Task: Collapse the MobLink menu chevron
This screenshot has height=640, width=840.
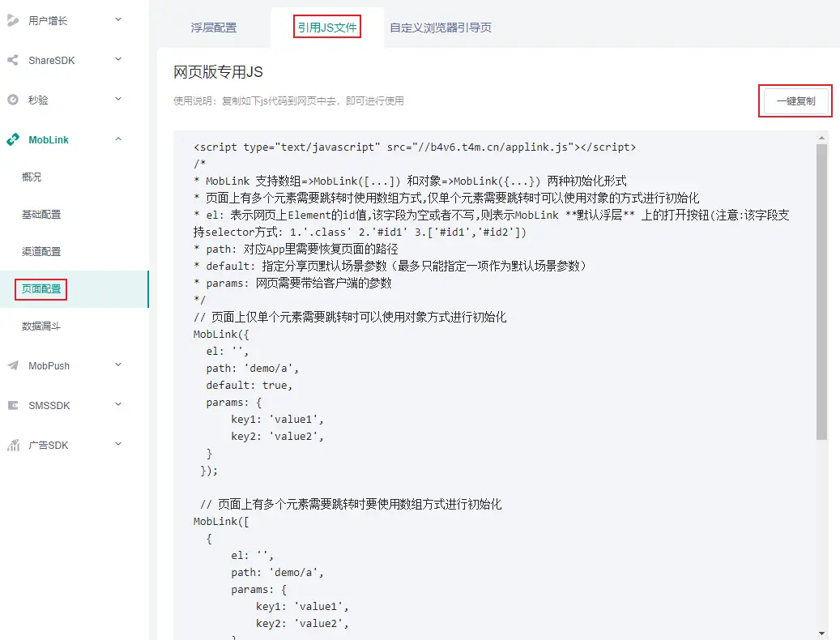Action: [x=118, y=139]
